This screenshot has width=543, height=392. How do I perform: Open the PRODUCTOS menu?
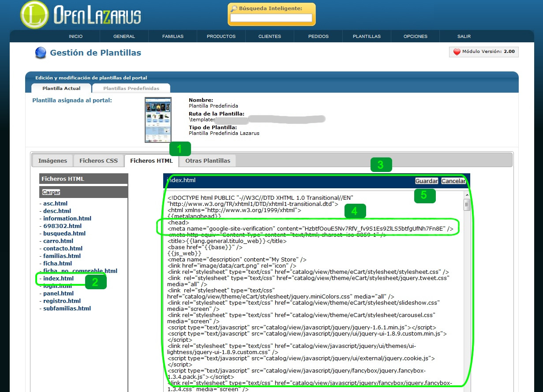pos(221,37)
